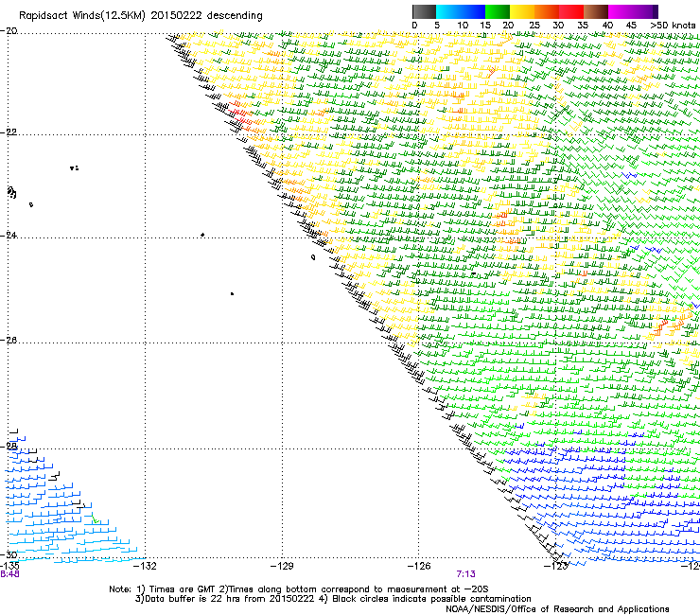Click the gray 0–5 knots color bar segment
The image size is (700, 615).
tap(424, 11)
